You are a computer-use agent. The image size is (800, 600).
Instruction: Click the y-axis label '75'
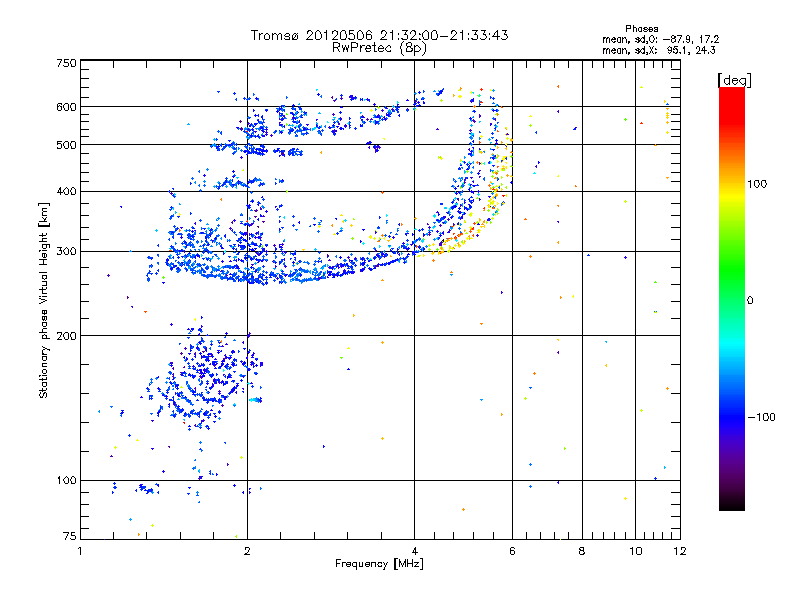70,536
